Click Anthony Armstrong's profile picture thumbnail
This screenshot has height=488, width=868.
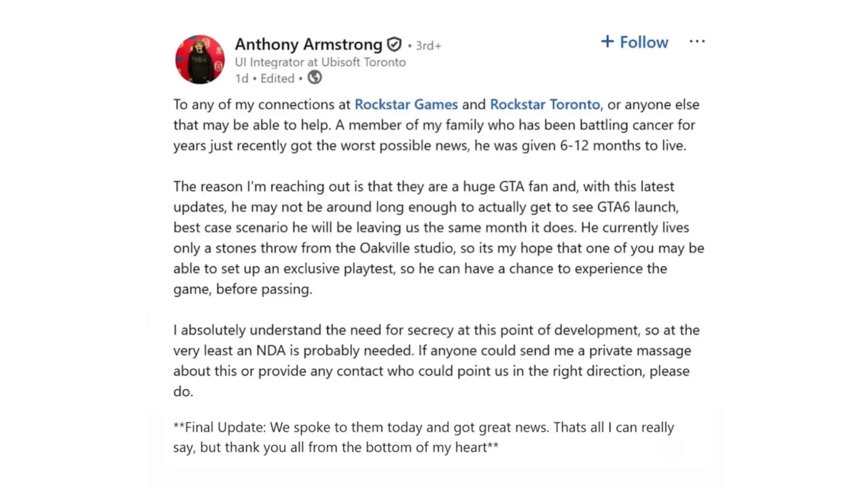pos(199,59)
